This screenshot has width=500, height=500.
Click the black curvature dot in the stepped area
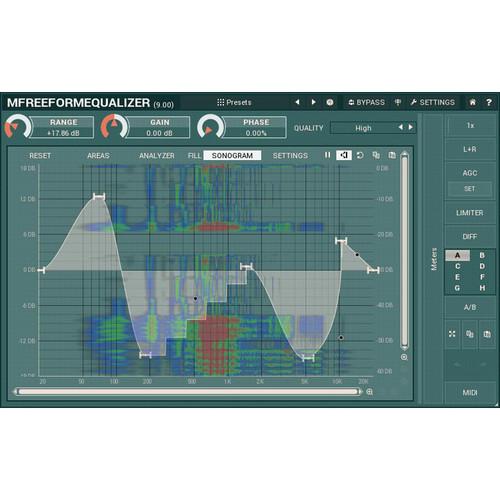195,298
